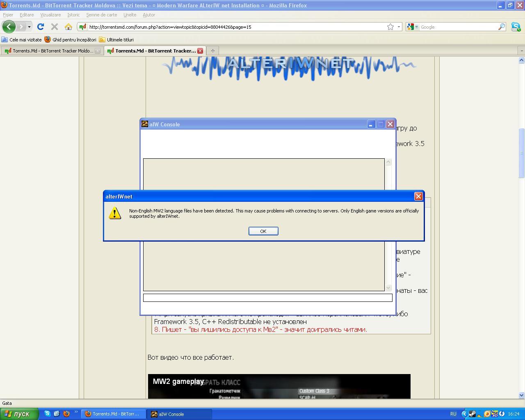Open the Fișier menu
Screen dimensions: 525x420
8,15
